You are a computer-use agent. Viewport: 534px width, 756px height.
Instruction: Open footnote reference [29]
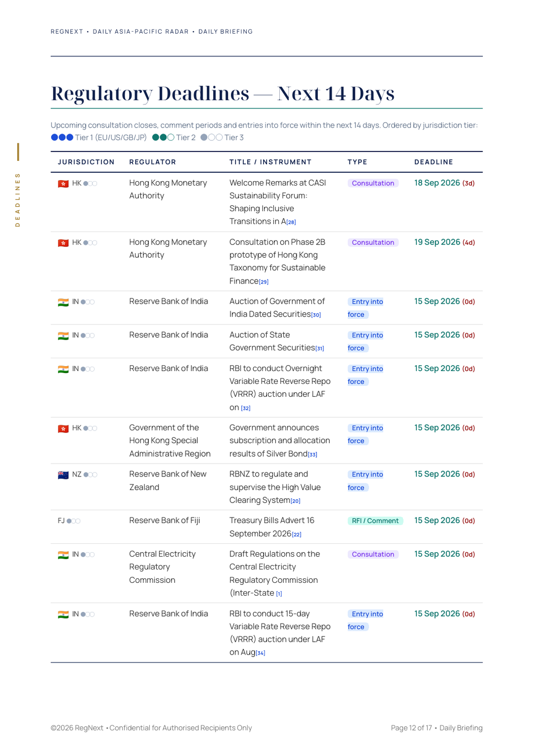click(264, 282)
